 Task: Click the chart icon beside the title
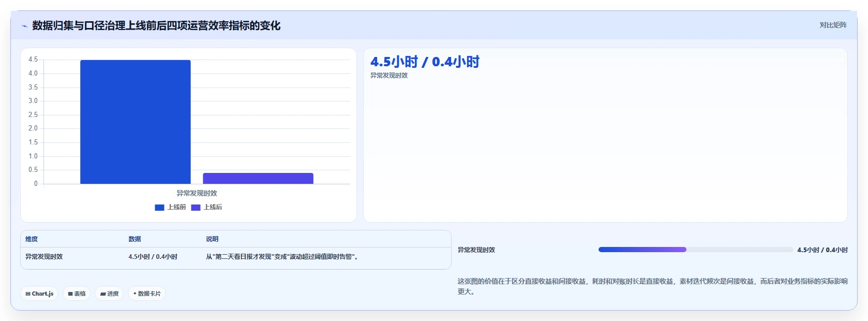24,26
